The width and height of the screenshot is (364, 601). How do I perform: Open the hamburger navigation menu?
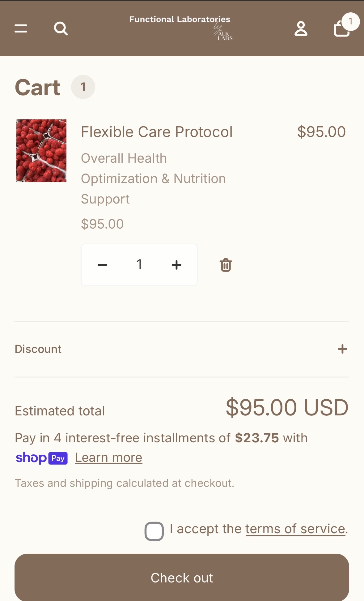click(21, 28)
